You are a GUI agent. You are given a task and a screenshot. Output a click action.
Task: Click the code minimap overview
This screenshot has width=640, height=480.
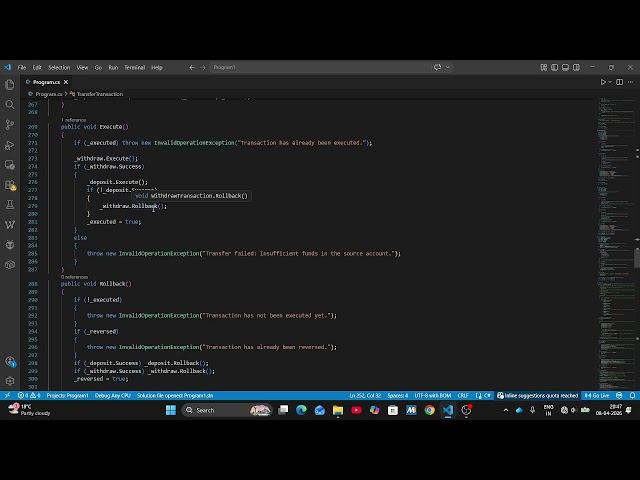point(616,243)
